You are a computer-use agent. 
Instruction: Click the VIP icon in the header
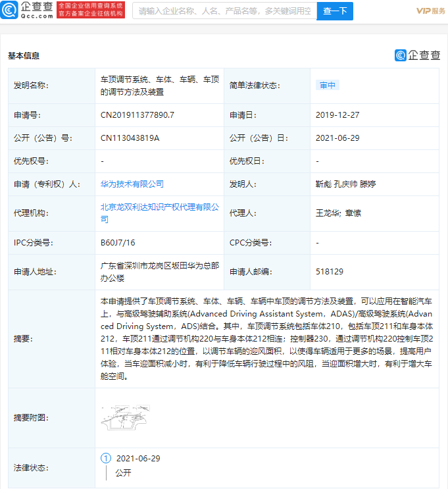[423, 11]
